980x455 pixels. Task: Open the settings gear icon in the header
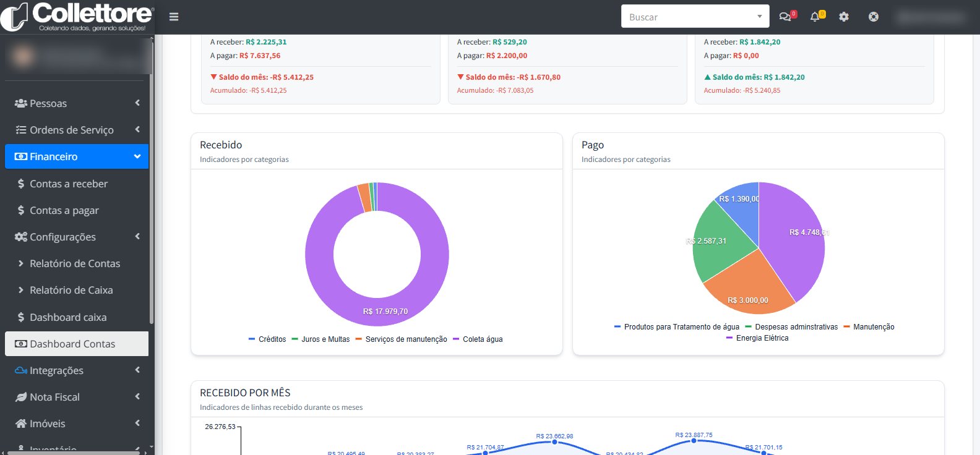click(844, 17)
